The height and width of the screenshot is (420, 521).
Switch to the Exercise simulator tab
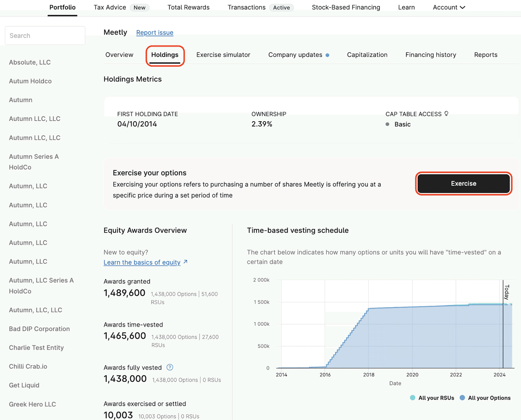click(223, 55)
